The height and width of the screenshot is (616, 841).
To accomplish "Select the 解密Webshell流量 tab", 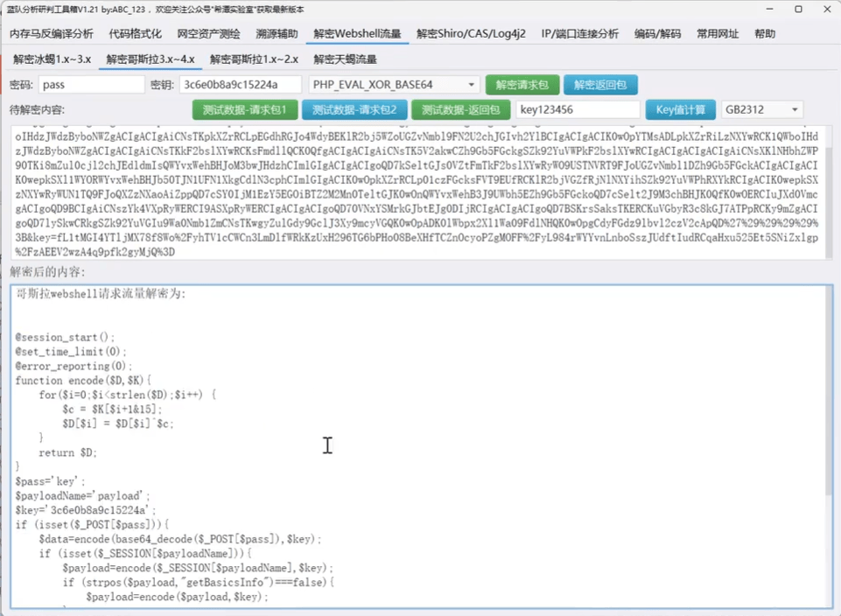I will point(357,34).
